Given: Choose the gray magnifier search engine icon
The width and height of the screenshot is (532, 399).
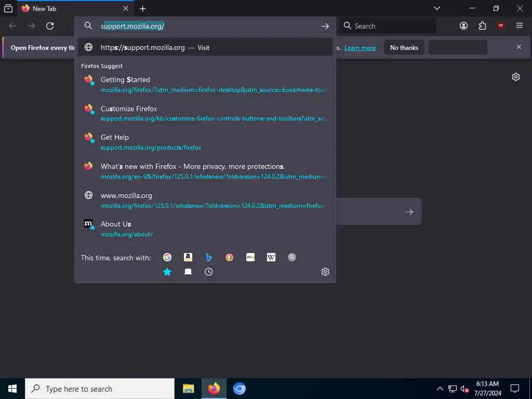Looking at the screenshot, I should pyautogui.click(x=292, y=257).
